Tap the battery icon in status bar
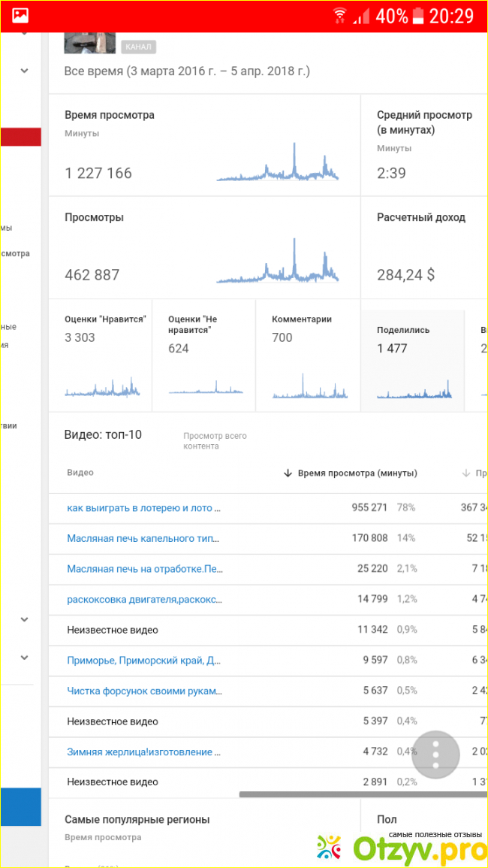 419,15
